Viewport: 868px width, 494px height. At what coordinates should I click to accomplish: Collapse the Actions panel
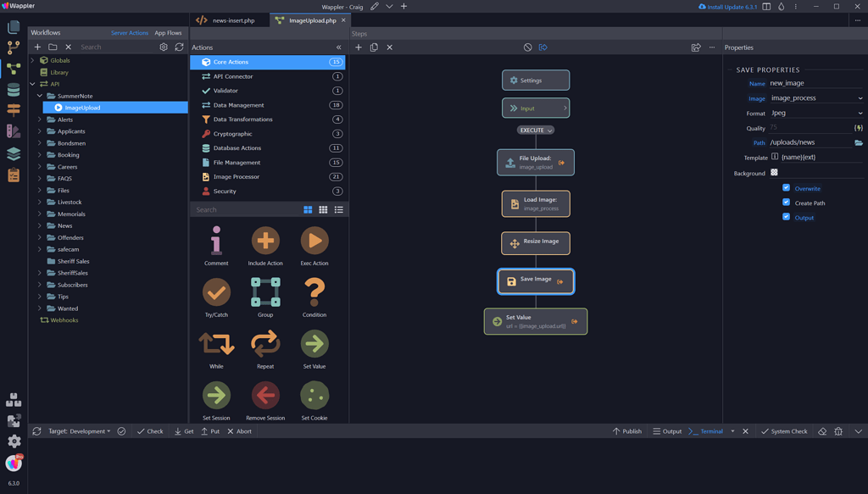tap(339, 47)
